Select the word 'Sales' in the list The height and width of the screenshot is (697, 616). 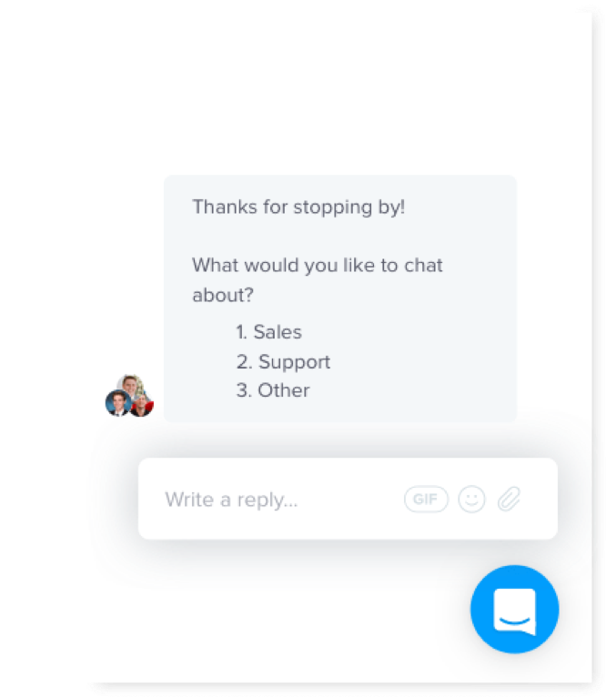tap(278, 332)
